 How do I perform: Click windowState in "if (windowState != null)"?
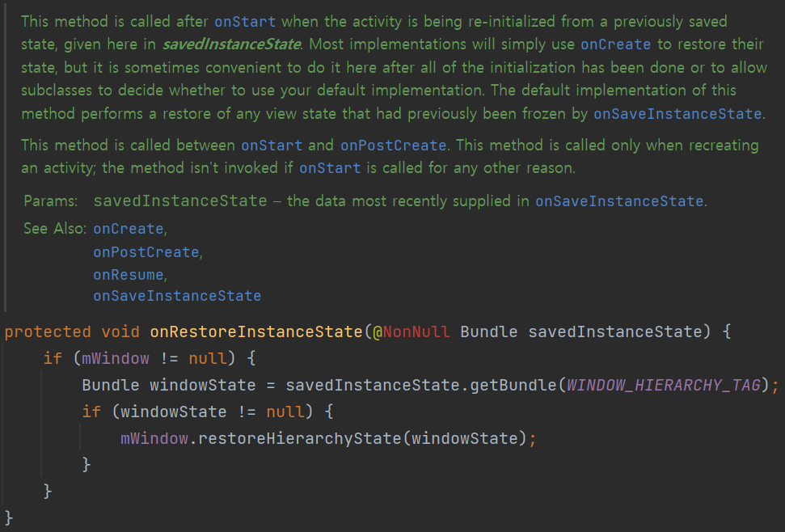pos(174,412)
